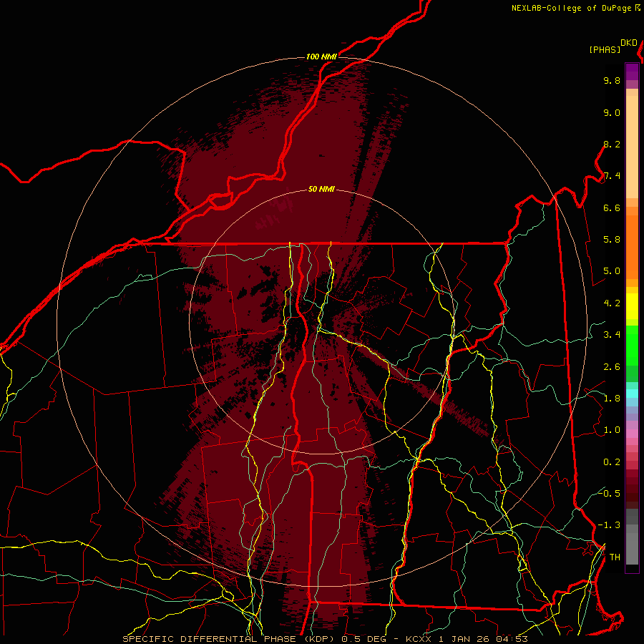Viewport: 644px width, 644px height.
Task: Click the cyan segment of color bar
Action: tap(632, 394)
